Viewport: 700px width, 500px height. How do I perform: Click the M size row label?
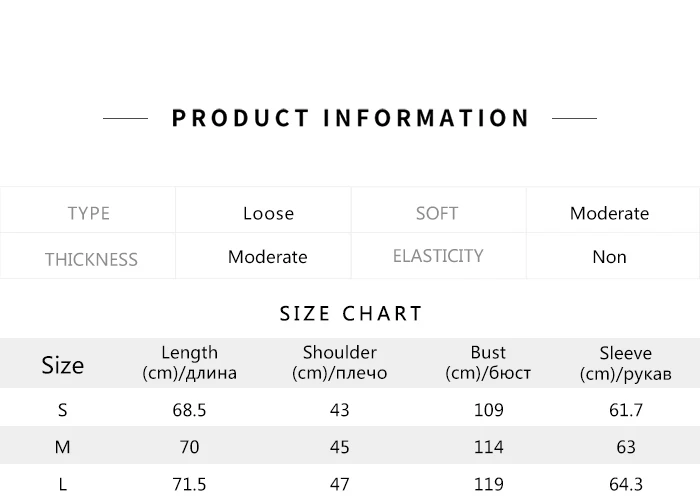pos(63,447)
